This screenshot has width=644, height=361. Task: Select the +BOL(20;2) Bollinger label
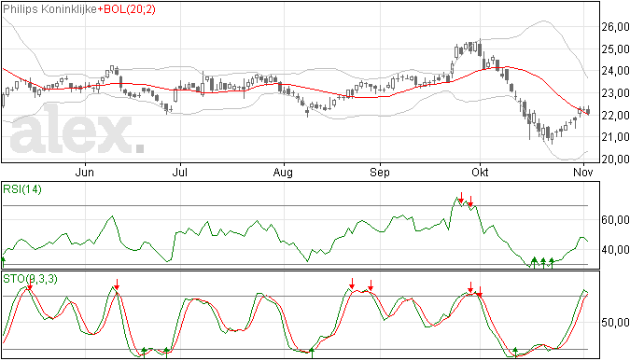point(127,9)
